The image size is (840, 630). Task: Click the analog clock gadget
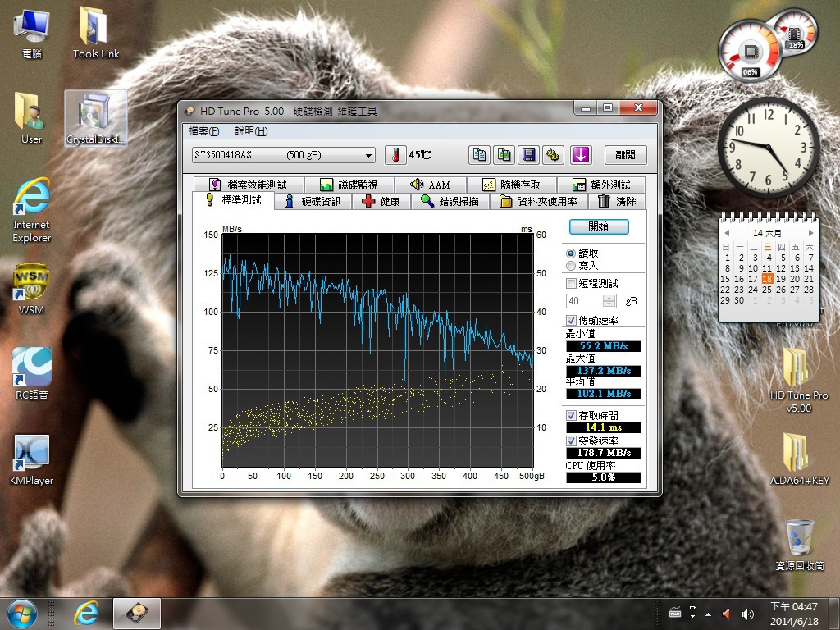(768, 148)
